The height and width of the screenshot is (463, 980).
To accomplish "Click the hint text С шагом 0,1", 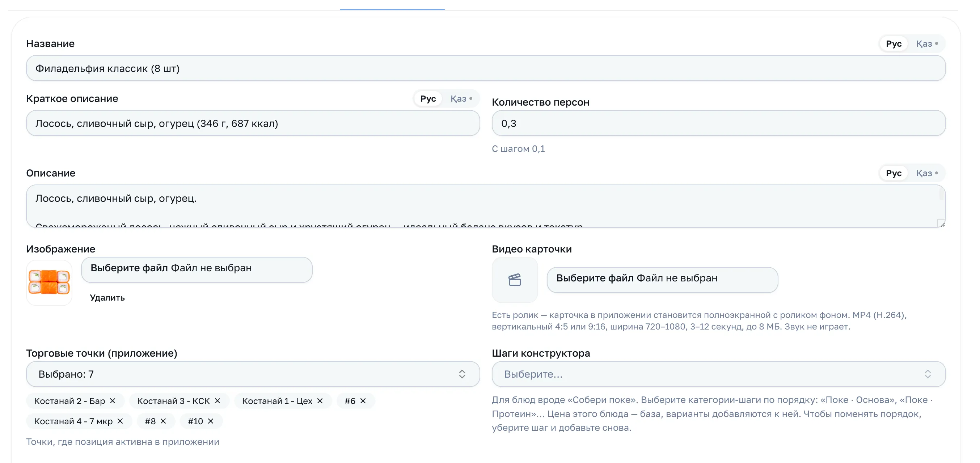I will coord(518,149).
